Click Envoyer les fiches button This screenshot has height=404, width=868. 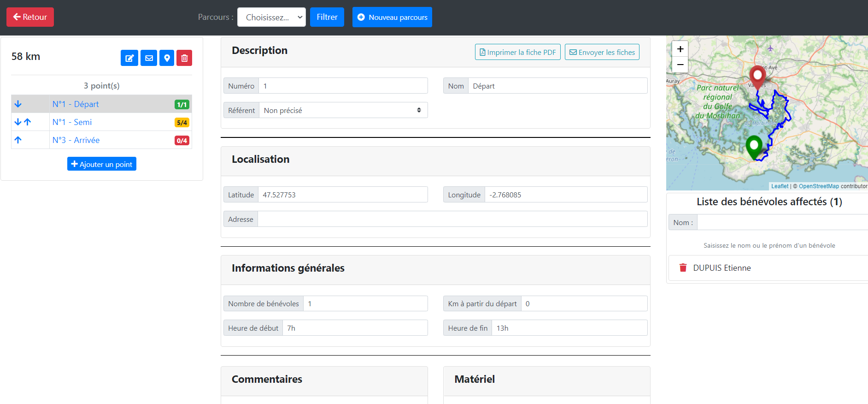tap(602, 52)
